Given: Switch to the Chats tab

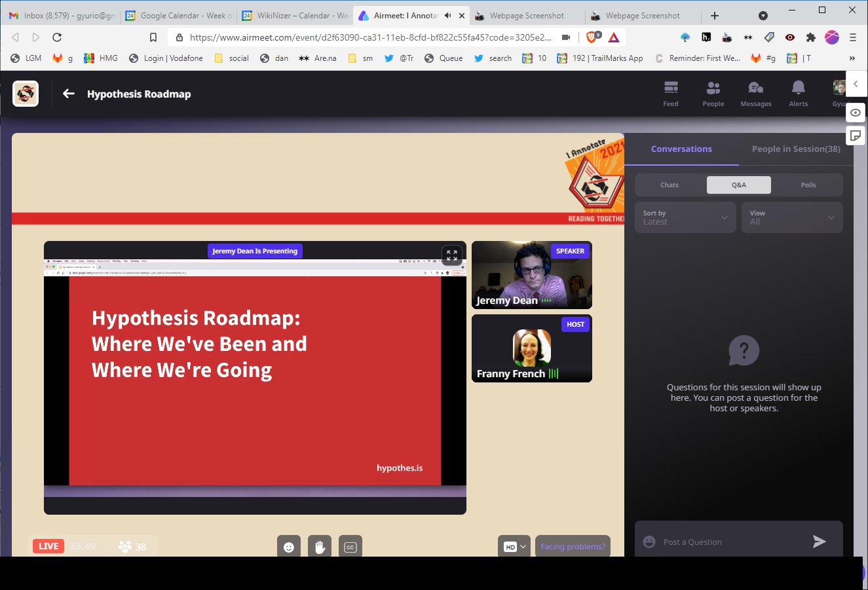Looking at the screenshot, I should (x=670, y=185).
